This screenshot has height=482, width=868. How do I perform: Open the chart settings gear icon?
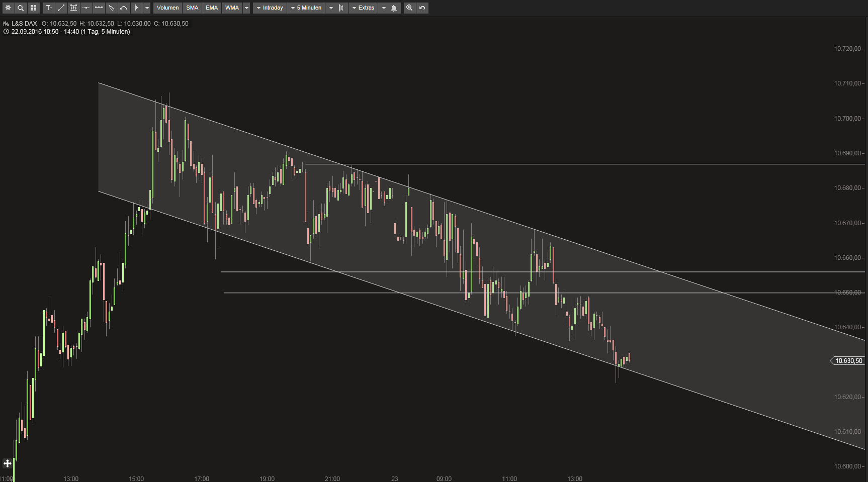click(8, 8)
